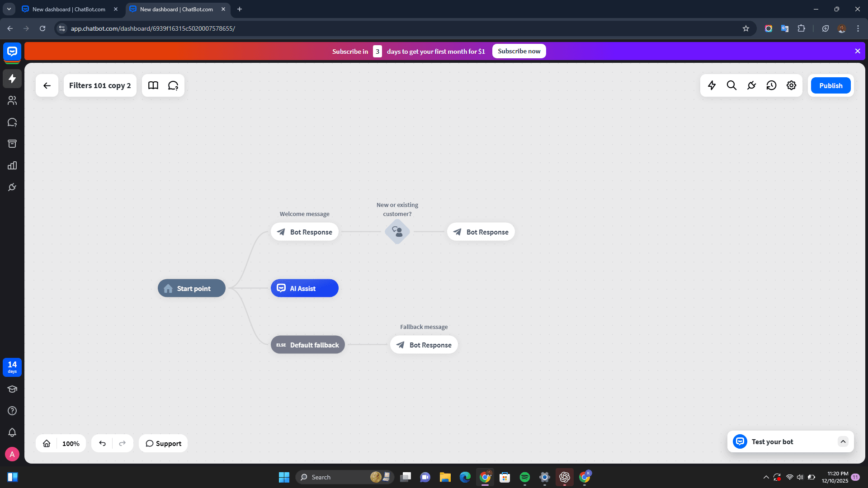Image resolution: width=868 pixels, height=488 pixels.
Task: Click the 100% zoom level control
Action: 71,444
